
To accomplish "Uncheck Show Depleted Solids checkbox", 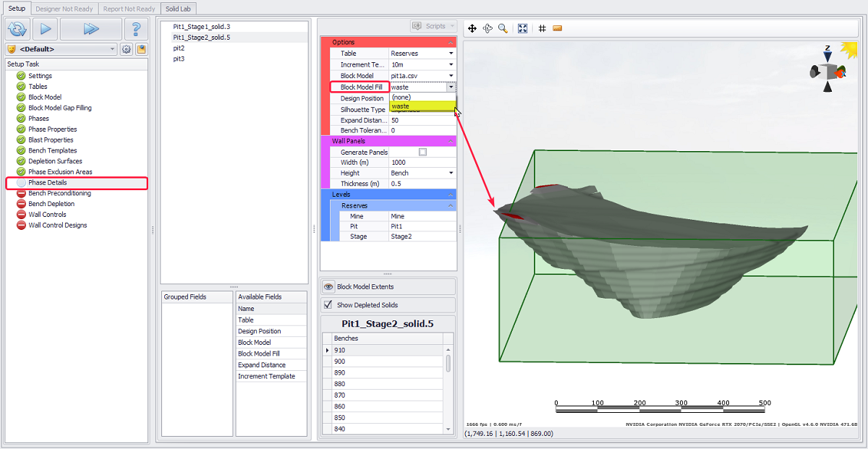I will coord(328,305).
